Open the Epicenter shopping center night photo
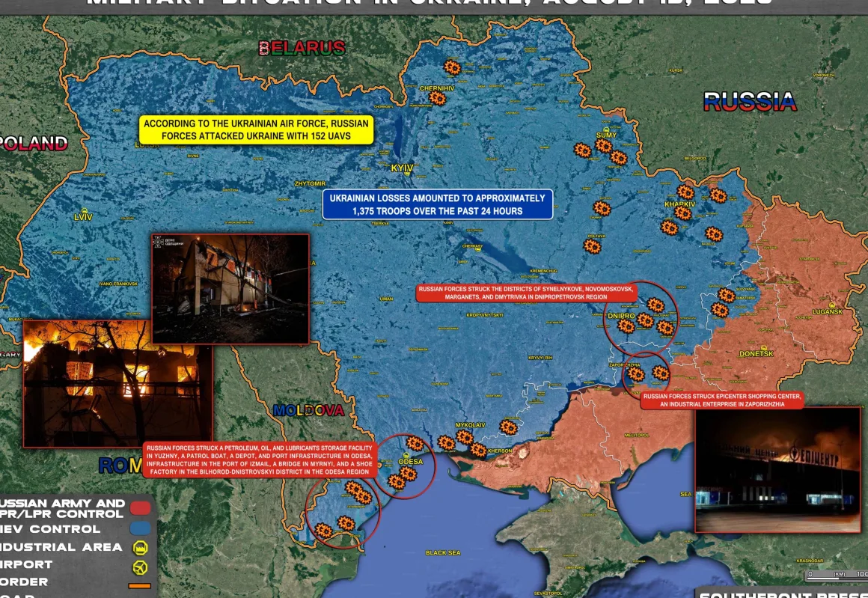Image resolution: width=868 pixels, height=598 pixels. point(777,470)
